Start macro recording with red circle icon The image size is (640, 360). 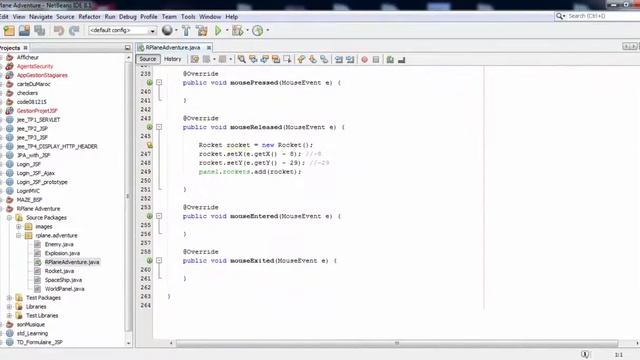point(364,60)
